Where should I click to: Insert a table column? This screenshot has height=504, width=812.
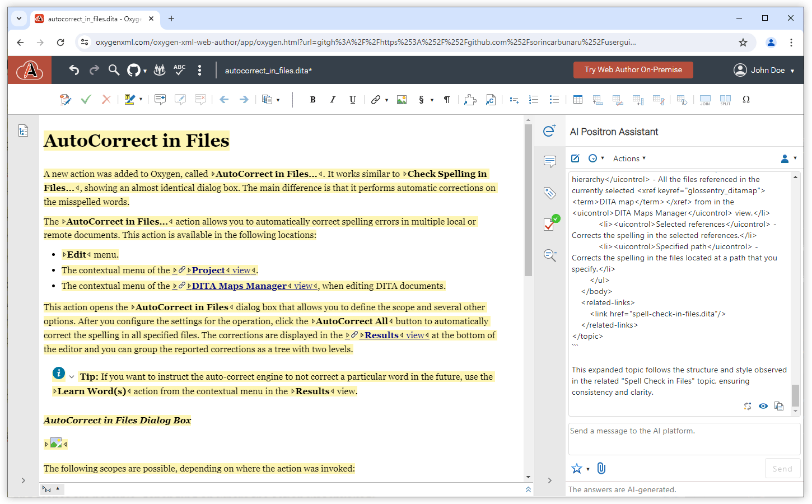pyautogui.click(x=638, y=100)
